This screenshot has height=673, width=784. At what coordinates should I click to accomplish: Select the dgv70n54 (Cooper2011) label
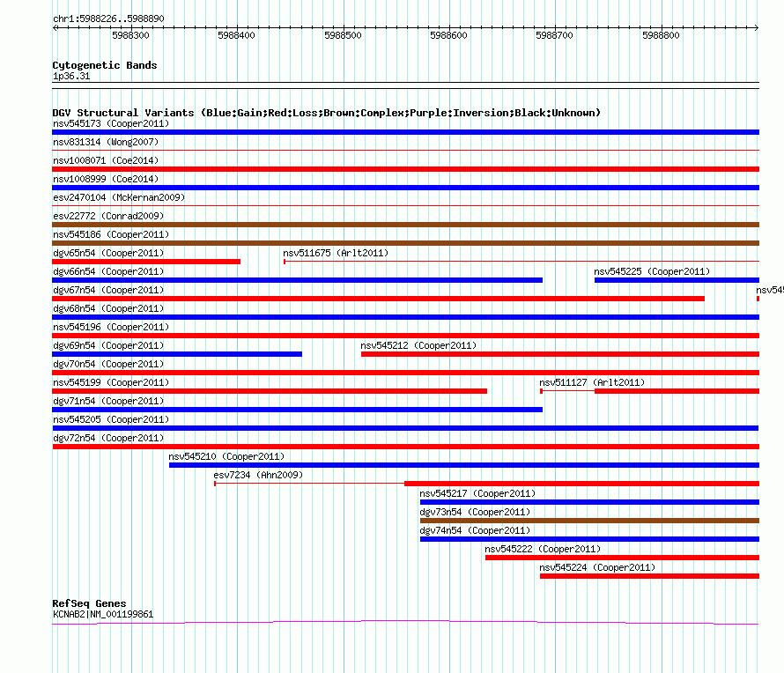click(x=108, y=364)
